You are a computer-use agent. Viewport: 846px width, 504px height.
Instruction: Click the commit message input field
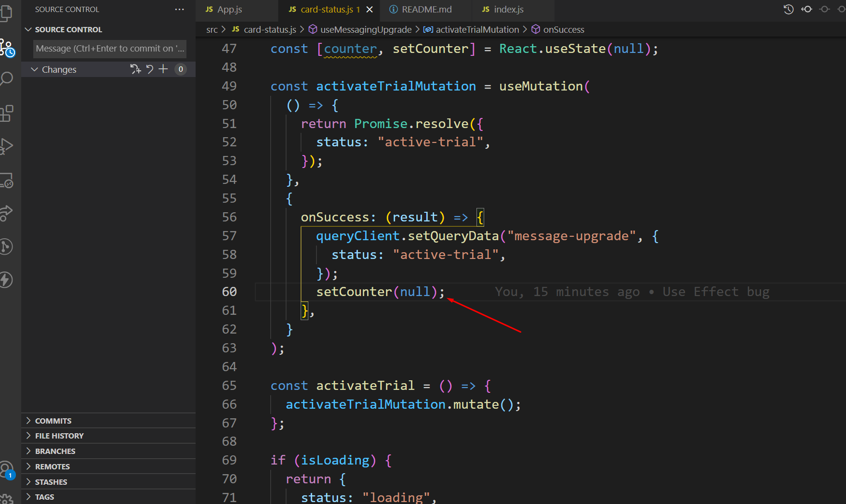pyautogui.click(x=109, y=48)
